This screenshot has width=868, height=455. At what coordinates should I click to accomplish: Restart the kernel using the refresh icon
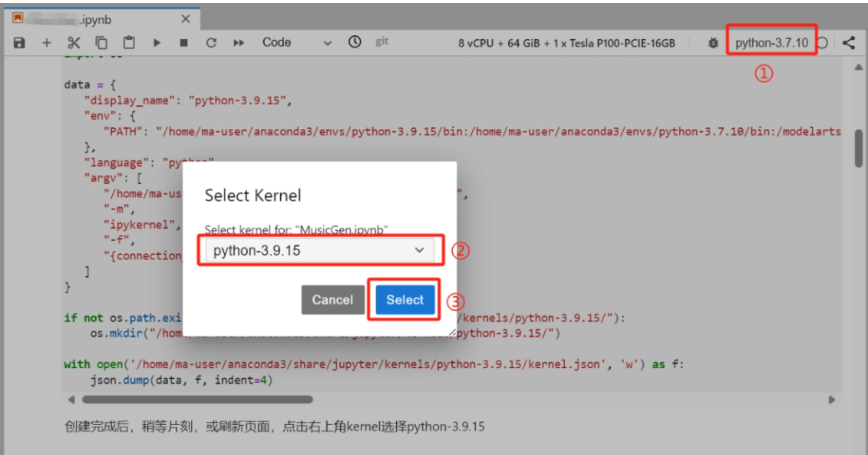click(x=211, y=43)
